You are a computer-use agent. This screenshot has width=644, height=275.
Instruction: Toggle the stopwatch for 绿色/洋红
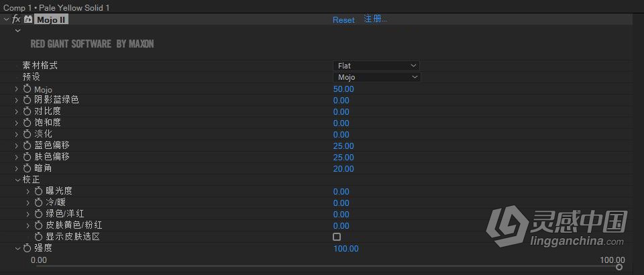[39, 214]
